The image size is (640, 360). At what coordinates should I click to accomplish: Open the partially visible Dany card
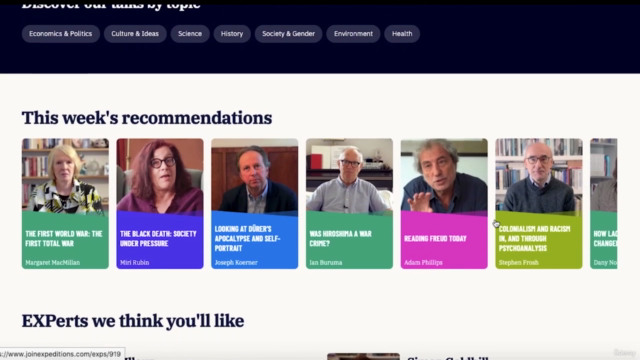604,203
